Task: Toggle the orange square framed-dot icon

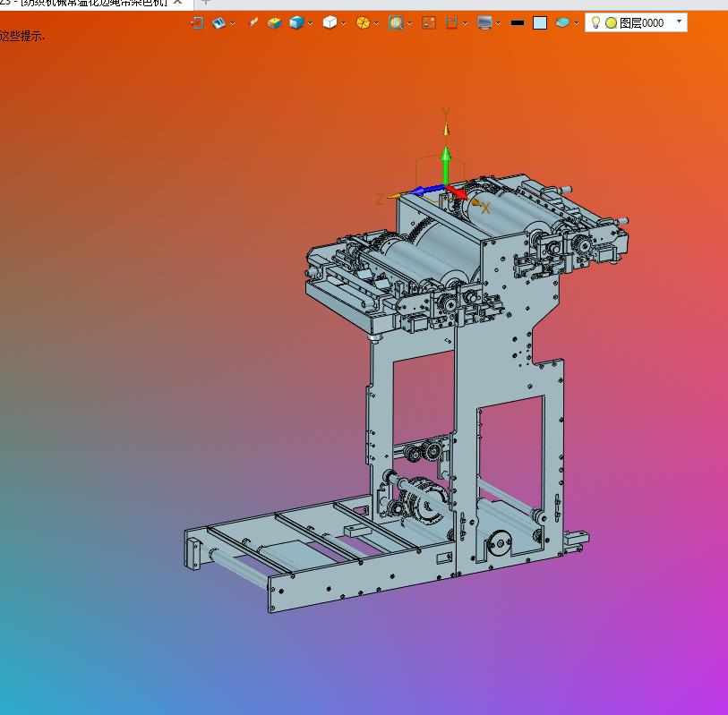Action: (x=429, y=22)
